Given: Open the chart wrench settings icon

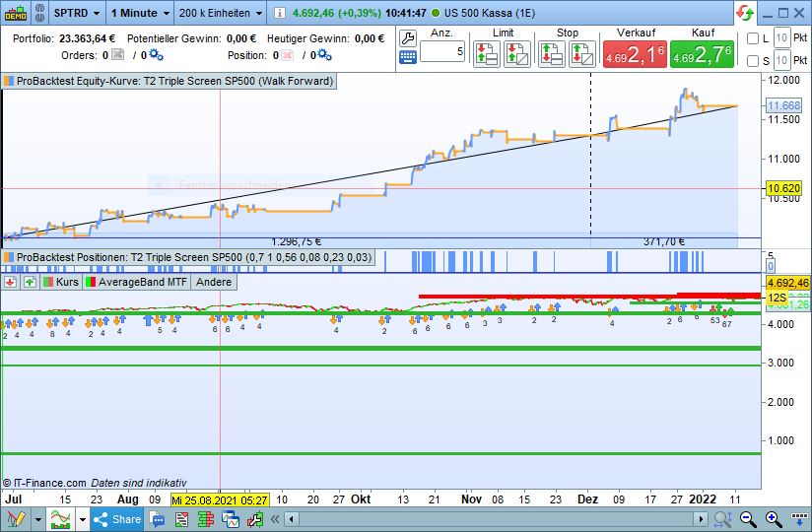Looking at the screenshot, I should click(x=255, y=519).
